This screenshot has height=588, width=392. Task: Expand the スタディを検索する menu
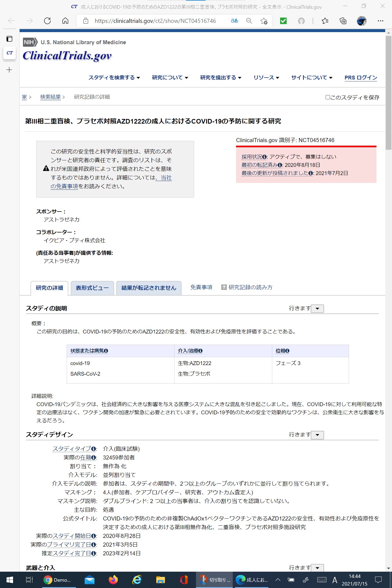pos(114,78)
